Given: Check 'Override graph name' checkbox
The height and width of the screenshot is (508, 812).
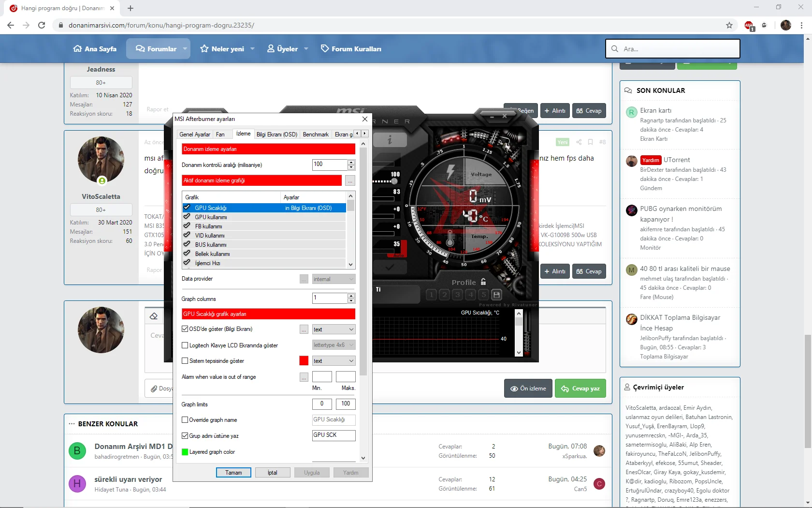Looking at the screenshot, I should [185, 420].
